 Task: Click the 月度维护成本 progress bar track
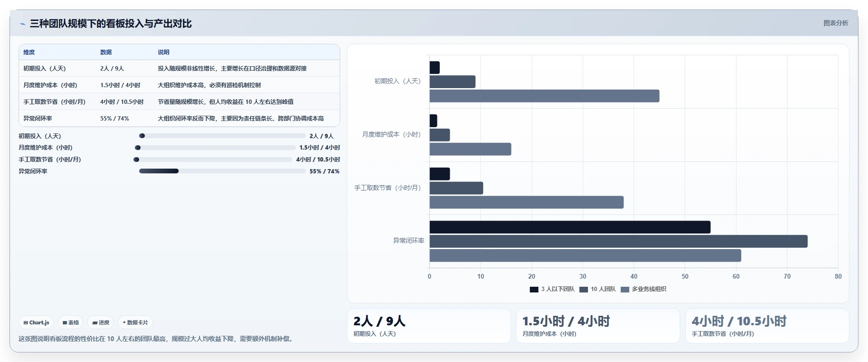[215, 148]
